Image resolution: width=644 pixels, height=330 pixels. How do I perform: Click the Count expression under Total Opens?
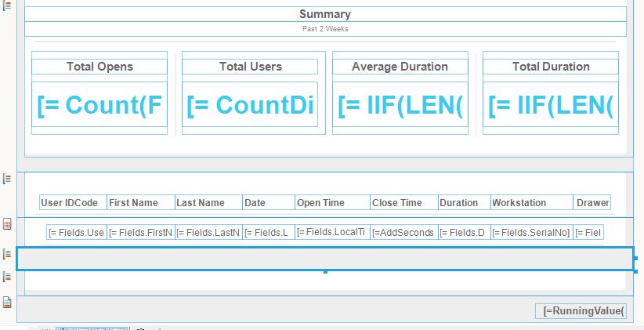[99, 104]
